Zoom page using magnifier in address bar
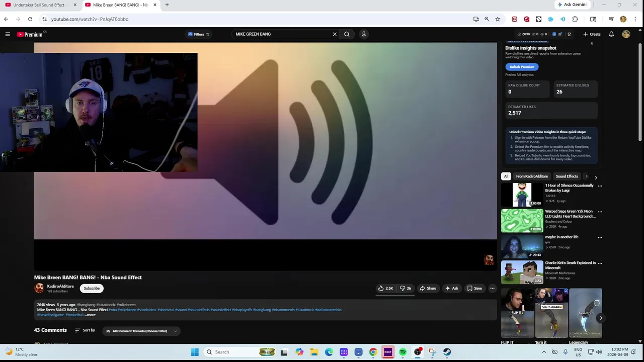The width and height of the screenshot is (644, 362). point(487,19)
